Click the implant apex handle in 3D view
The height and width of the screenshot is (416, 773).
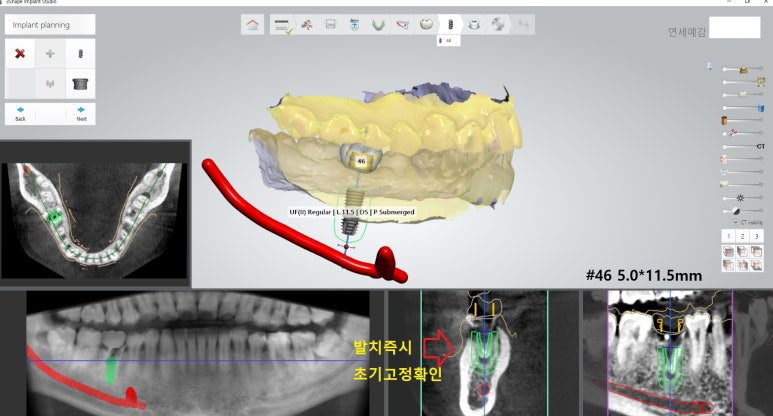pyautogui.click(x=346, y=246)
